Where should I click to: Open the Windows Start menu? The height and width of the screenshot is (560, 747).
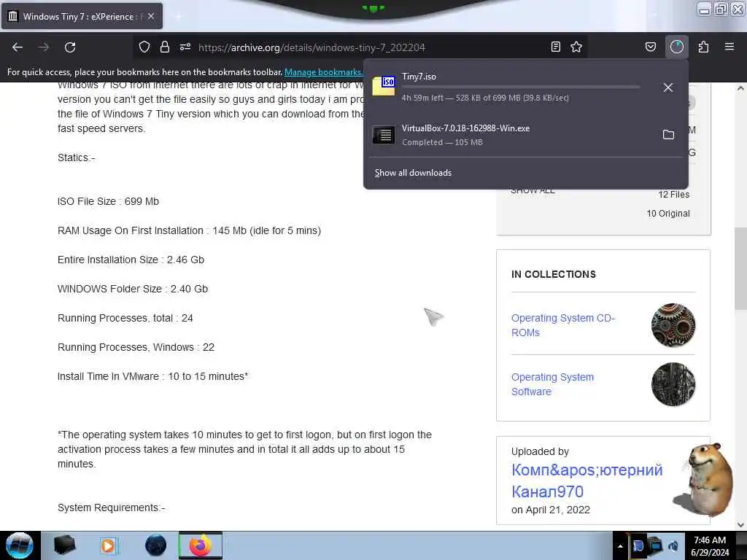tap(20, 545)
